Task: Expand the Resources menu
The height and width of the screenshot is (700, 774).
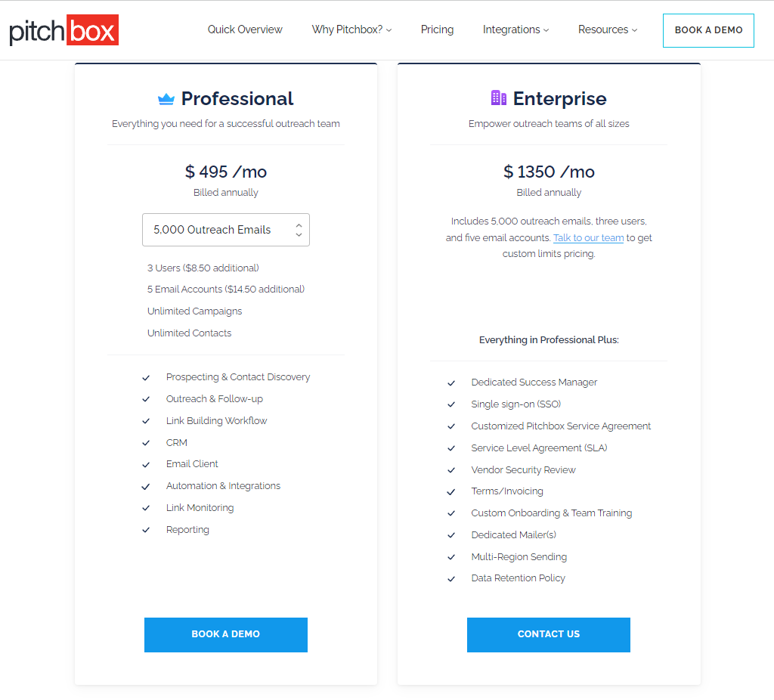Action: 608,29
